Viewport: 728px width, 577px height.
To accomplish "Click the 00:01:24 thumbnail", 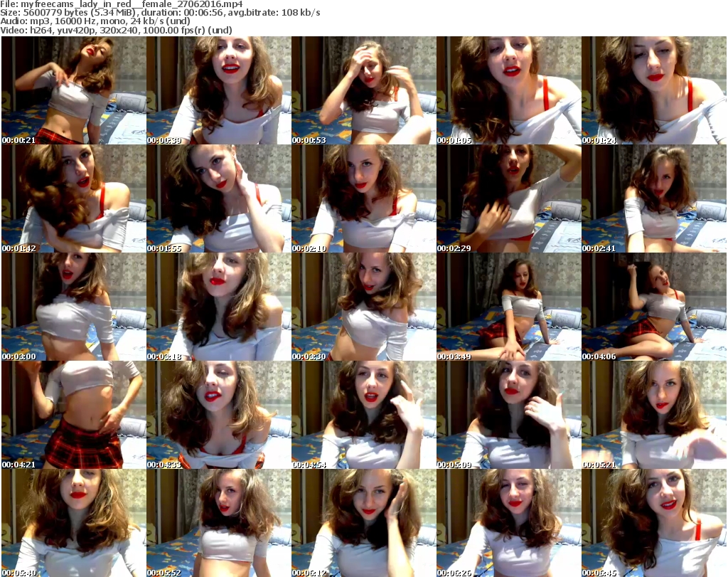I will pos(654,90).
